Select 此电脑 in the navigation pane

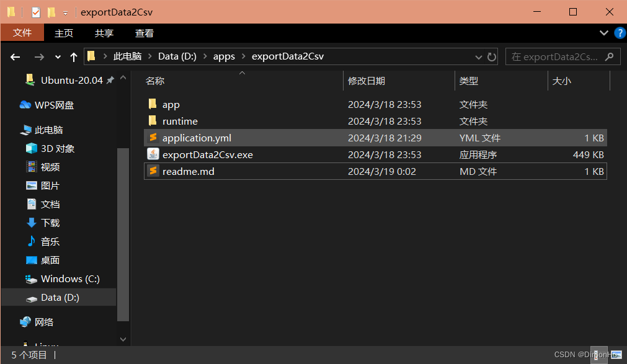coord(48,130)
